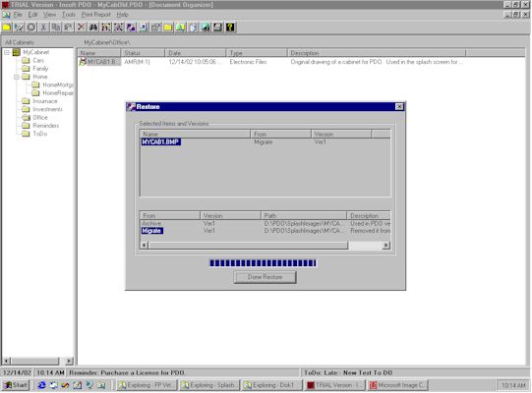Click the Copy toolbar icon
Viewport: 532px width, 393px height.
click(x=56, y=28)
